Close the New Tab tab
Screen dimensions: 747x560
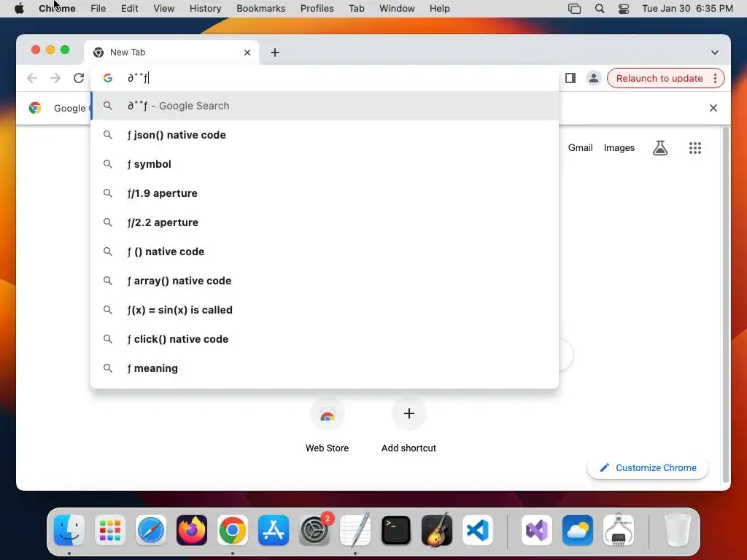(x=247, y=52)
